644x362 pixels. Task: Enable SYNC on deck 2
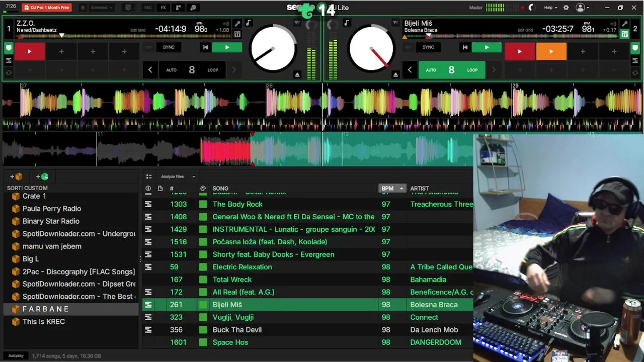[x=428, y=47]
